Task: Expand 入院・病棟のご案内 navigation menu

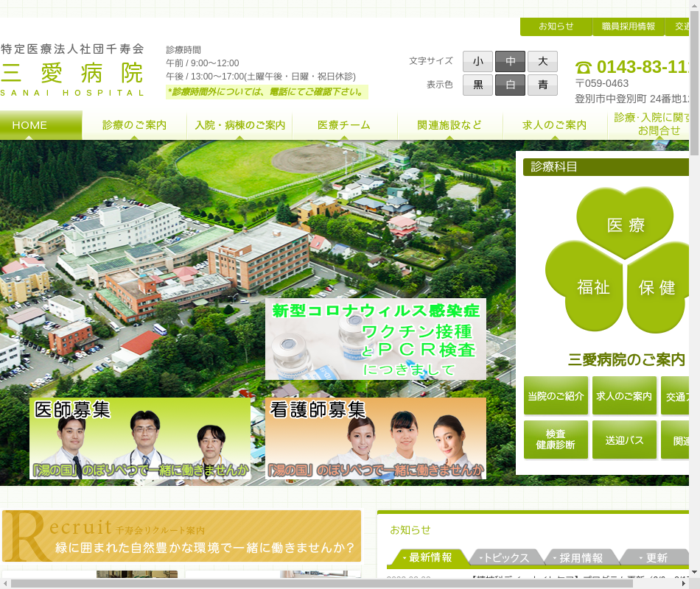Action: pos(239,125)
